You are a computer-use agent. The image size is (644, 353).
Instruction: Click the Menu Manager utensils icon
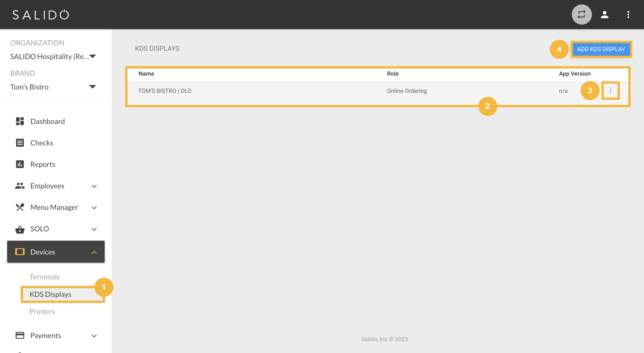[x=20, y=207]
